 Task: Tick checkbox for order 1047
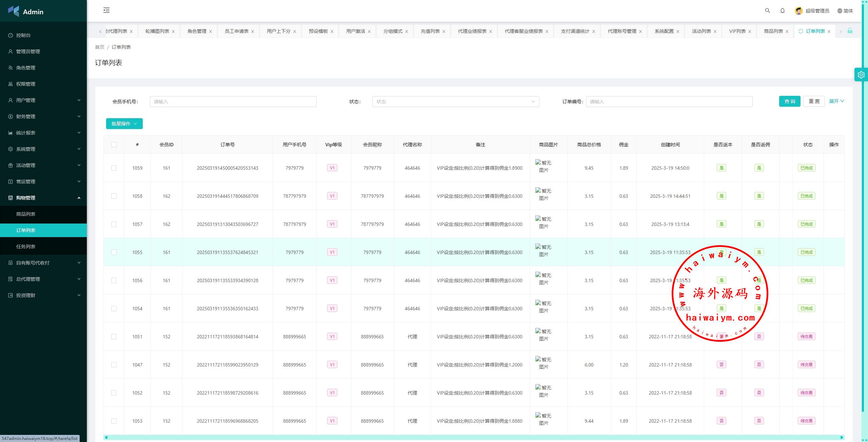(x=114, y=365)
